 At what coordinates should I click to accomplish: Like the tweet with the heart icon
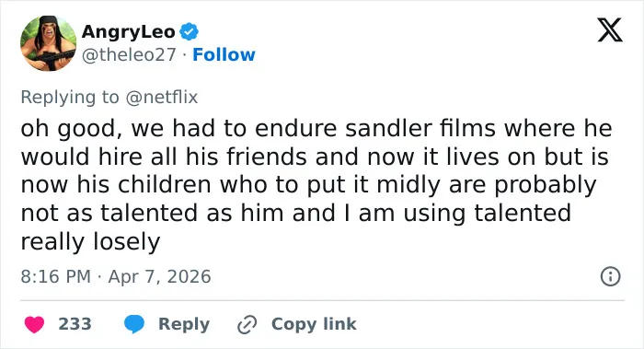point(35,324)
